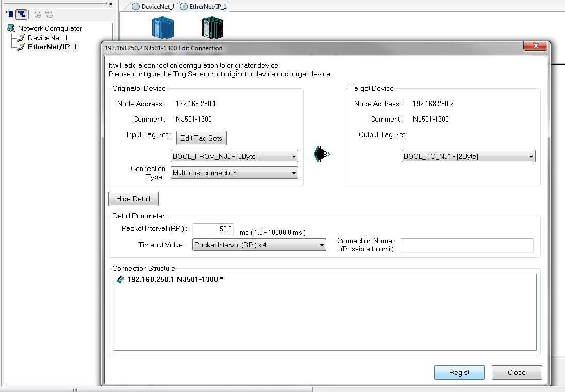Image resolution: width=565 pixels, height=392 pixels.
Task: Click the Packet Interval RPI field
Action: [212, 229]
